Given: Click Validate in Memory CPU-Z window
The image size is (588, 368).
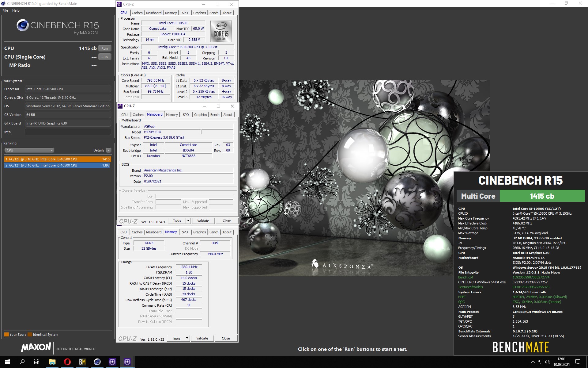Looking at the screenshot, I should (x=202, y=338).
